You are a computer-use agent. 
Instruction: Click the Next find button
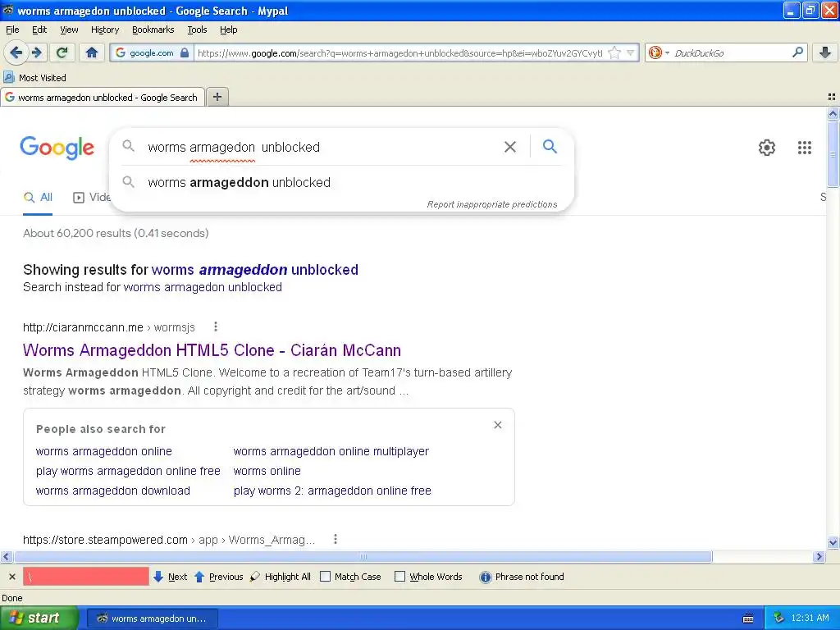coord(171,577)
